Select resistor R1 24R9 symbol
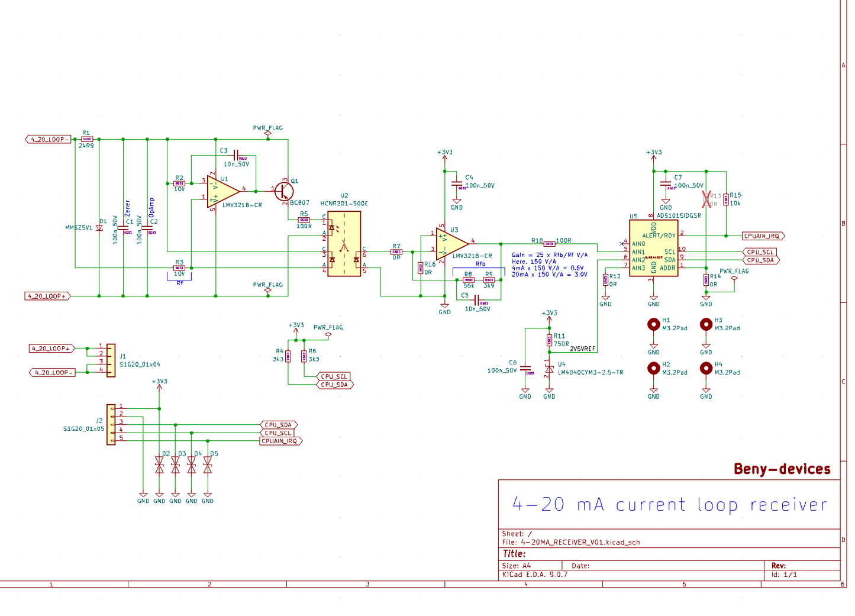Viewport: 855px width, 616px height. [87, 140]
